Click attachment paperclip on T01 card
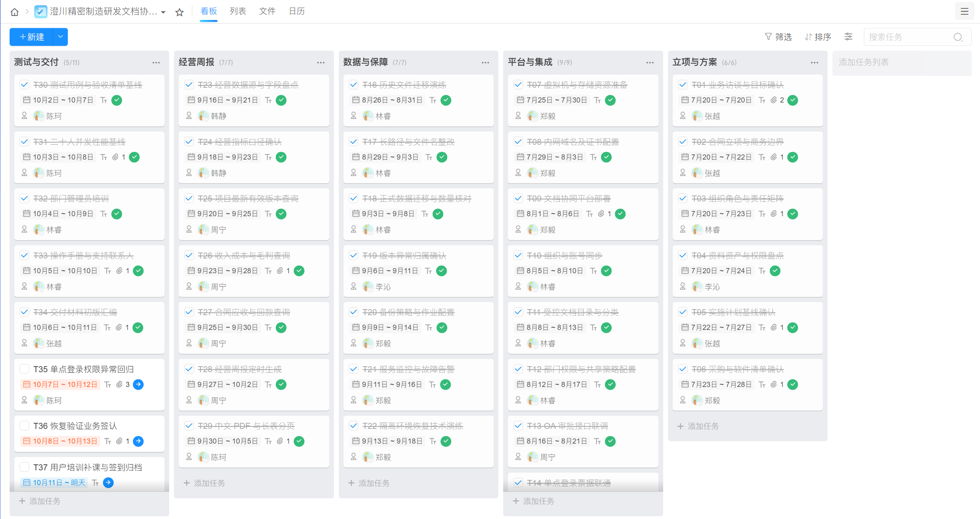Image resolution: width=980 pixels, height=519 pixels. tap(774, 100)
